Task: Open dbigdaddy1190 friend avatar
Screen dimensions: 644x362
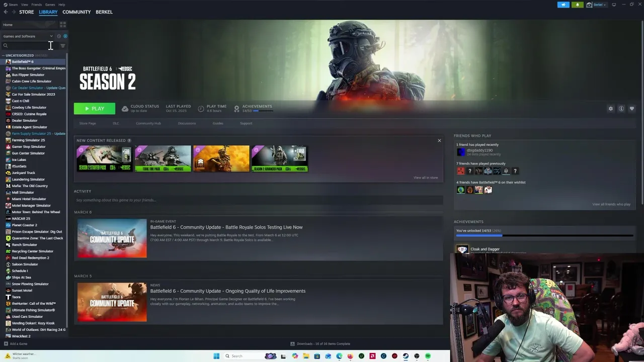Action: [x=461, y=152]
